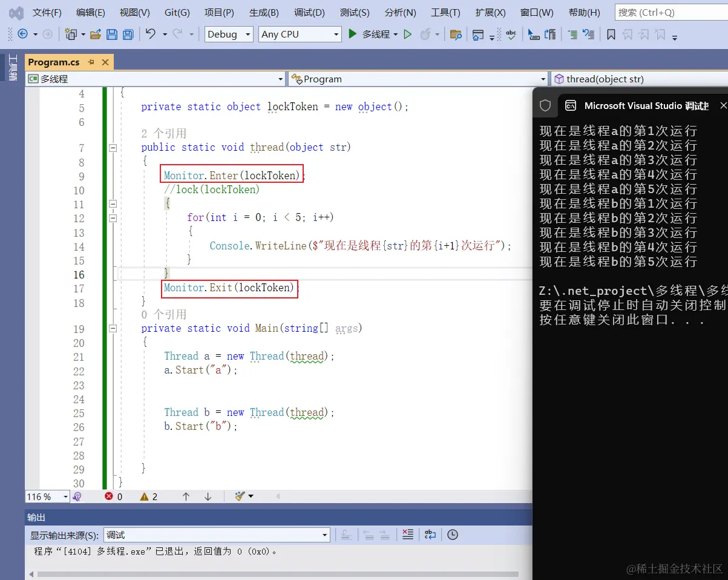Open the 视图(V) menu
Screen dimensions: 728x580
pyautogui.click(x=135, y=13)
